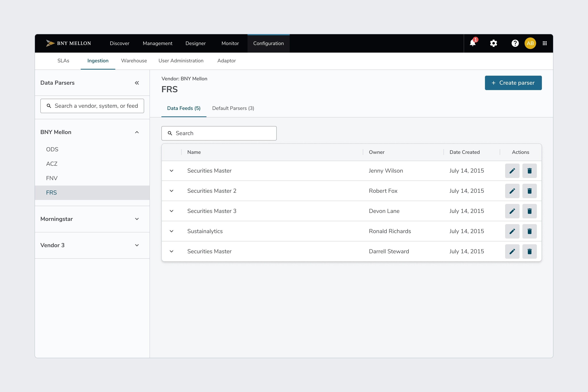
Task: Open the settings gear
Action: (x=493, y=43)
